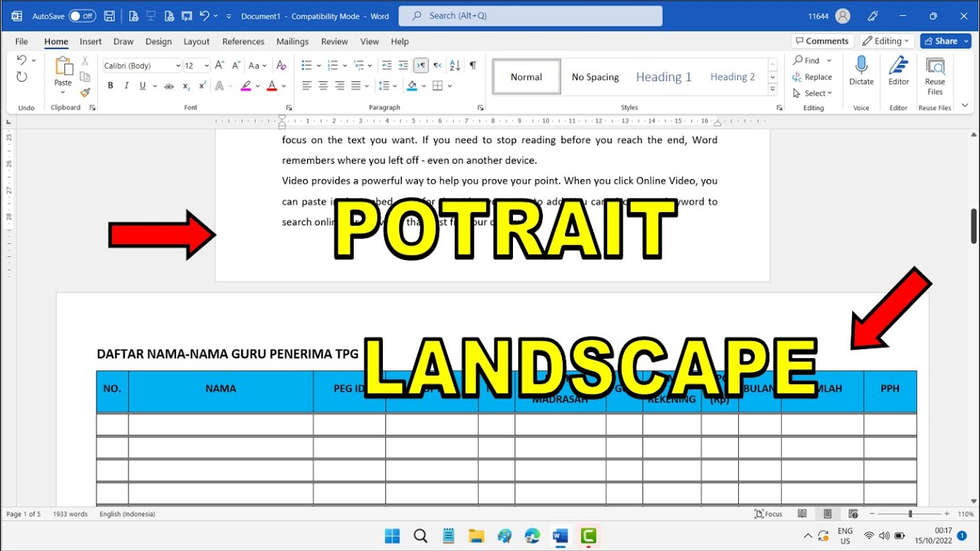
Task: Click the Format Painter brush icon
Action: 85,93
